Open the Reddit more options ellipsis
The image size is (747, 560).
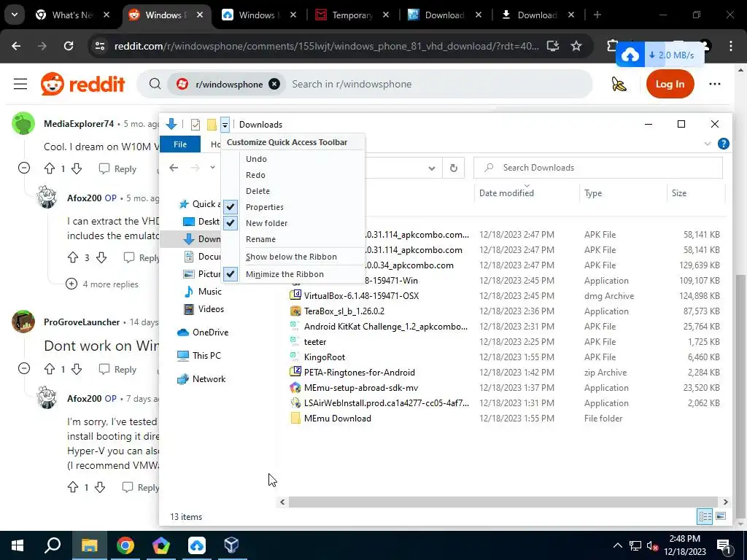coord(715,84)
